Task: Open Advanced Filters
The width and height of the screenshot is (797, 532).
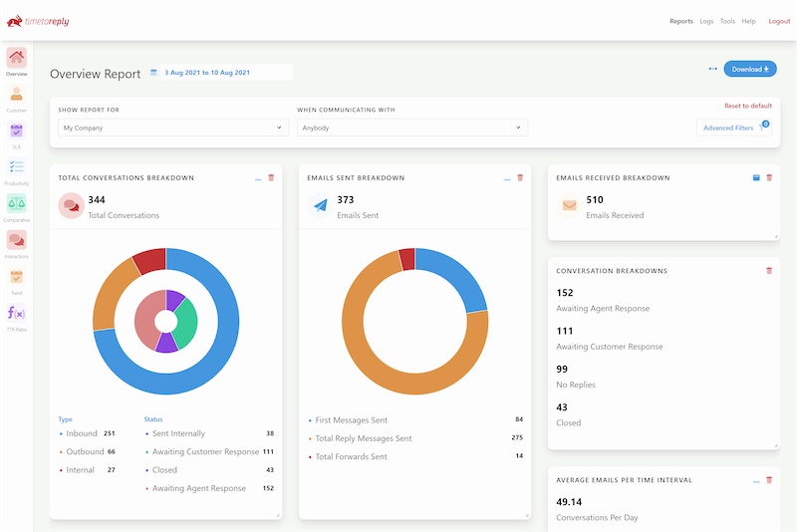Action: tap(734, 128)
